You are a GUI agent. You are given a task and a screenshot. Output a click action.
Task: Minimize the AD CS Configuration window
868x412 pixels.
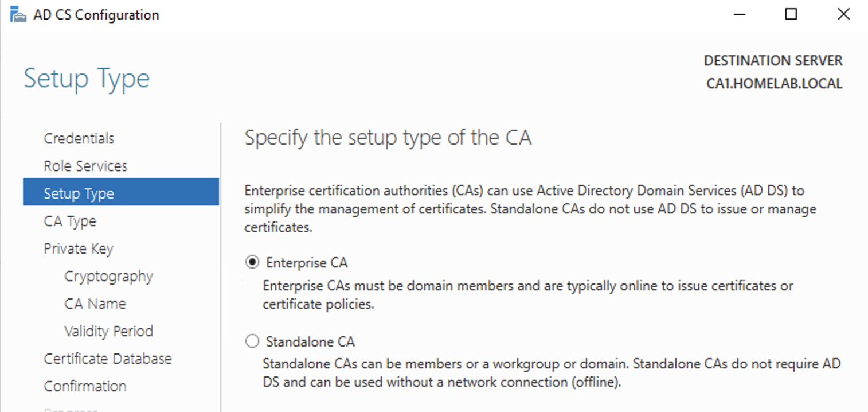[x=738, y=14]
